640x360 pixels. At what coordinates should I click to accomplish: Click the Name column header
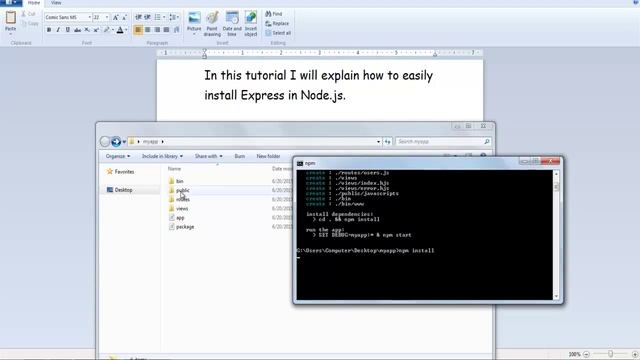click(x=174, y=169)
